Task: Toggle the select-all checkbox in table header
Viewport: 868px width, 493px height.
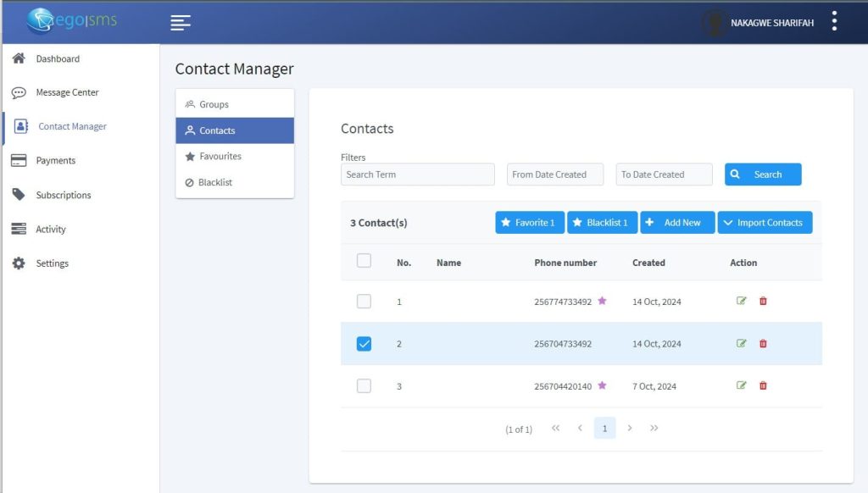Action: (364, 261)
